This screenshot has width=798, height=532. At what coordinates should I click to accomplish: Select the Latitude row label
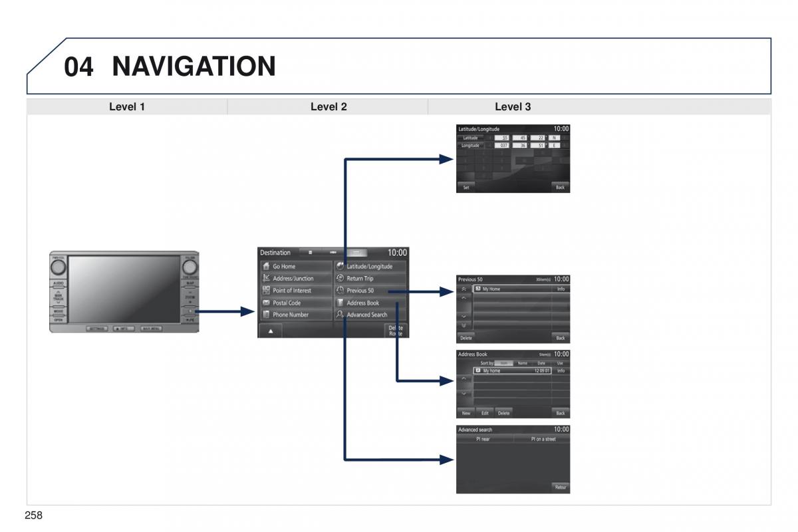click(x=471, y=138)
